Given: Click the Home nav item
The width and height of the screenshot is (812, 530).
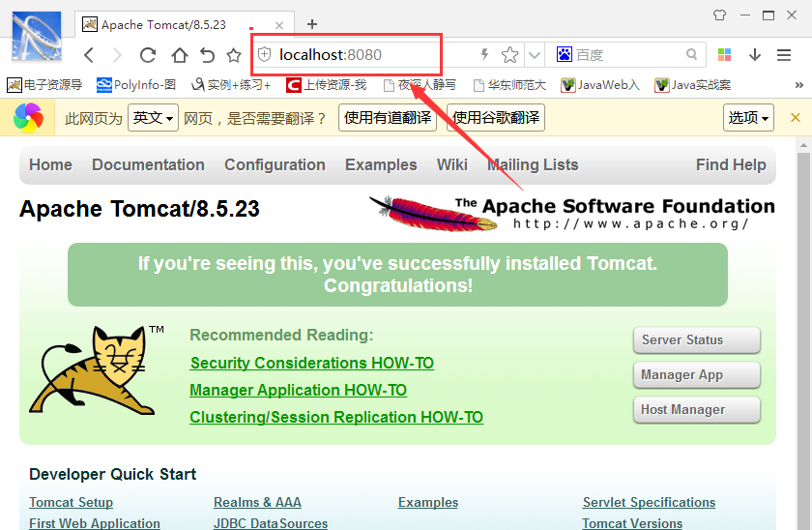Looking at the screenshot, I should click(50, 164).
